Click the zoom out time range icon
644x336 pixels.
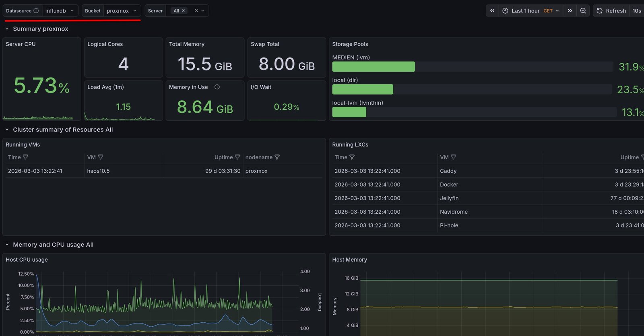pos(583,11)
